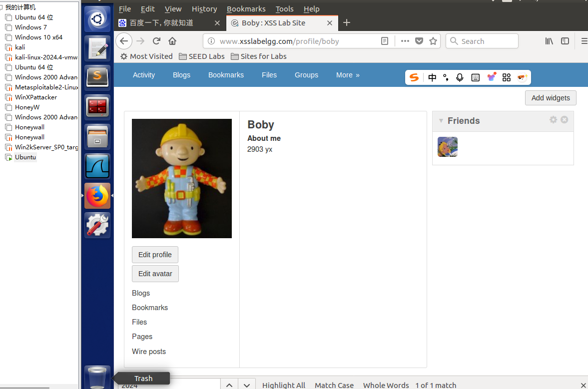Open the Edit menu
588x389 pixels.
[148, 9]
